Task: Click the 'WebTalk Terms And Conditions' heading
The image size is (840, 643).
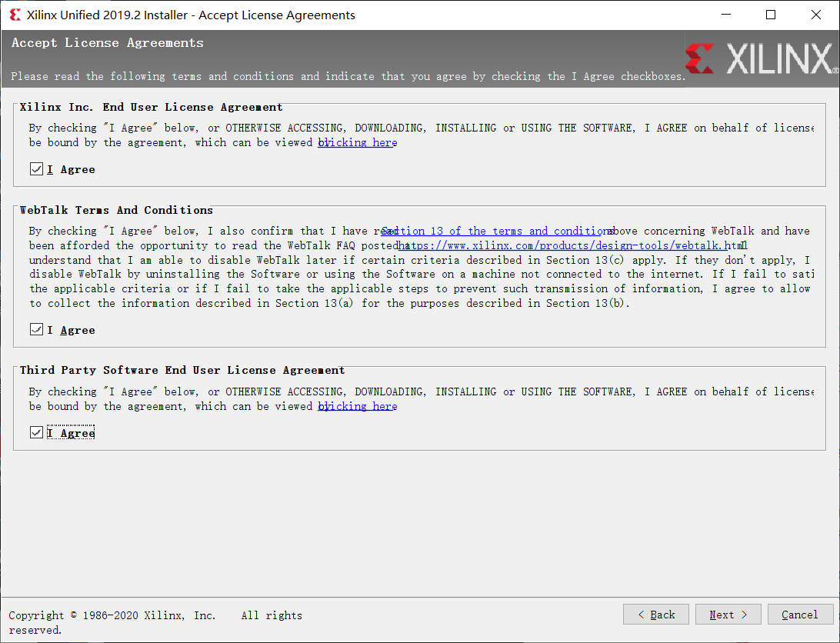Action: point(116,210)
